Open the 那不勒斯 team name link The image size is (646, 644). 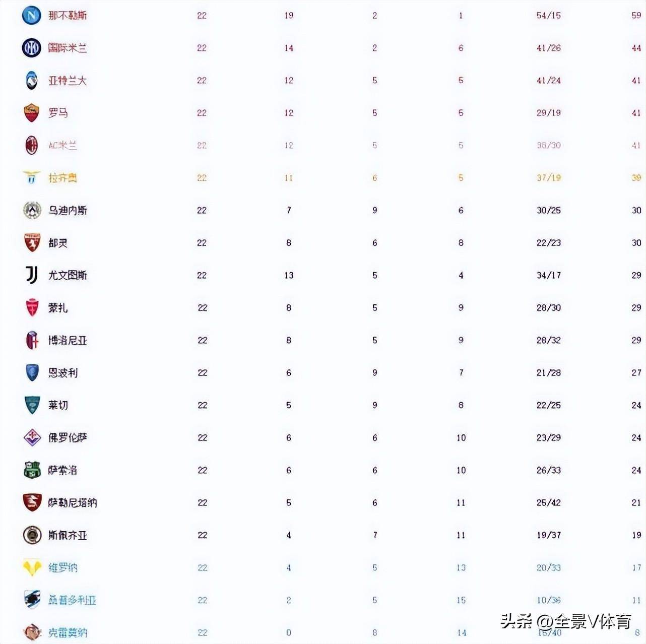click(68, 16)
